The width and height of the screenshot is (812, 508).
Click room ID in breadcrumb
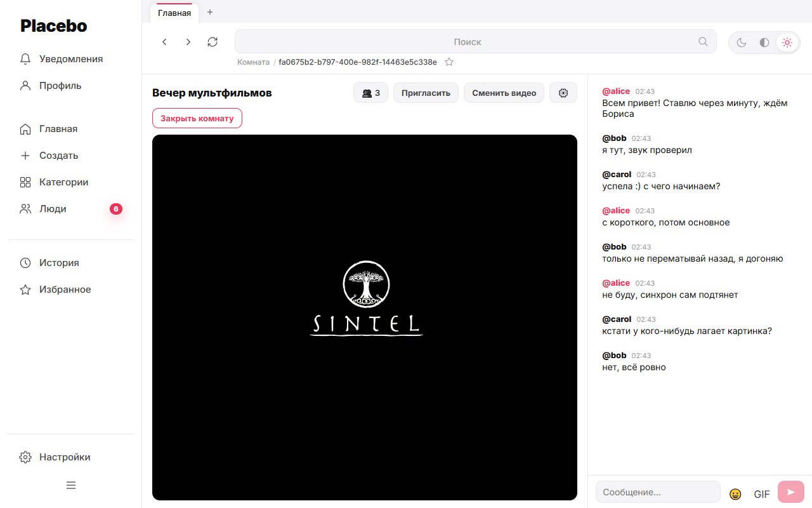358,62
